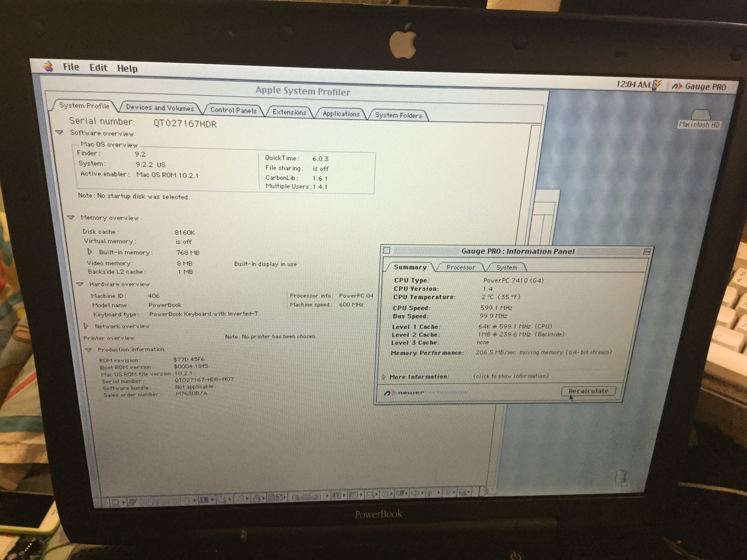Click the Keychain lock control strip module
The width and height of the screenshot is (747, 560).
click(x=257, y=498)
